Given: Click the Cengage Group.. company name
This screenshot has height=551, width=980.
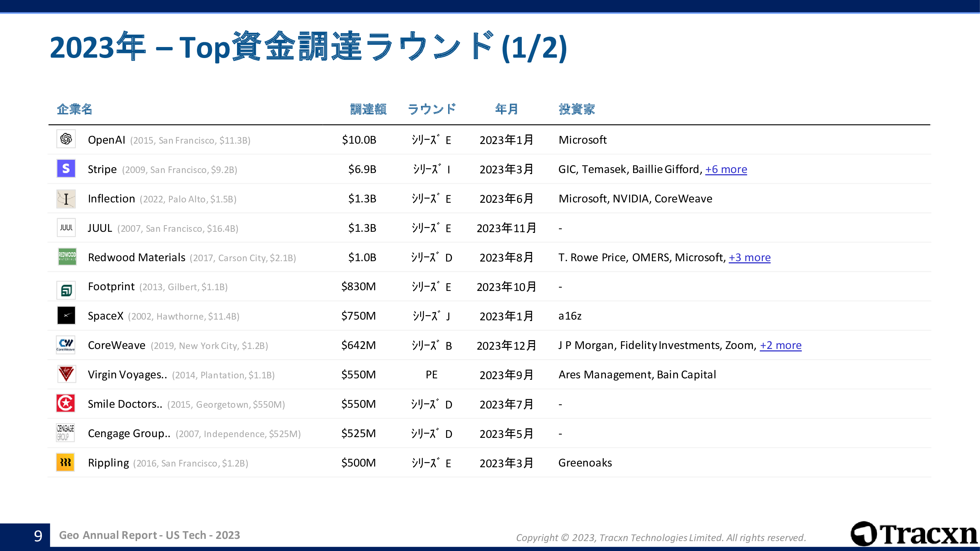Looking at the screenshot, I should click(129, 433).
